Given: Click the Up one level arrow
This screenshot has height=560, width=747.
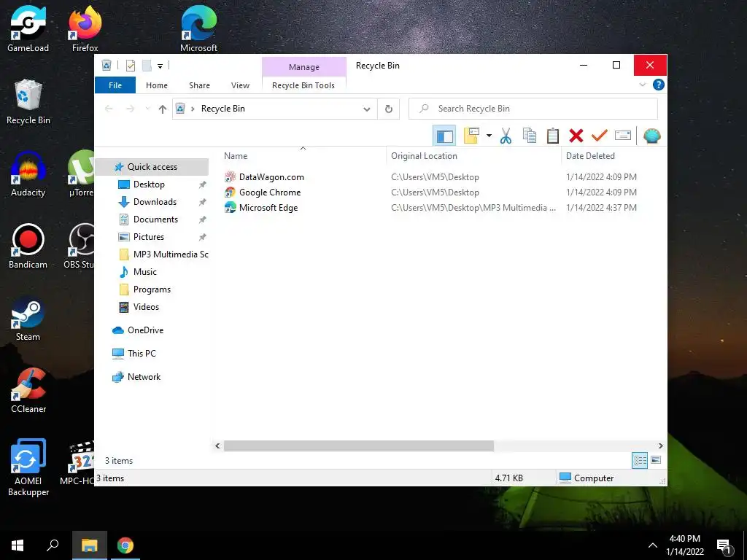Looking at the screenshot, I should [x=163, y=109].
